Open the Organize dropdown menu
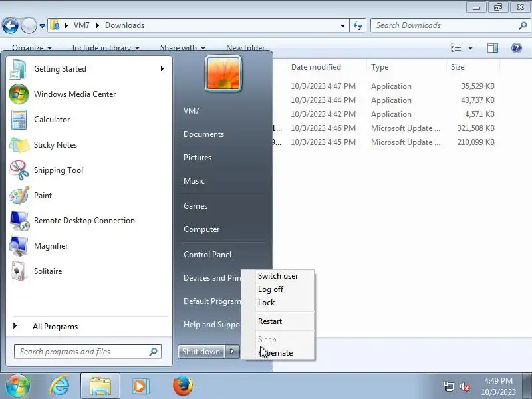 click(x=32, y=48)
